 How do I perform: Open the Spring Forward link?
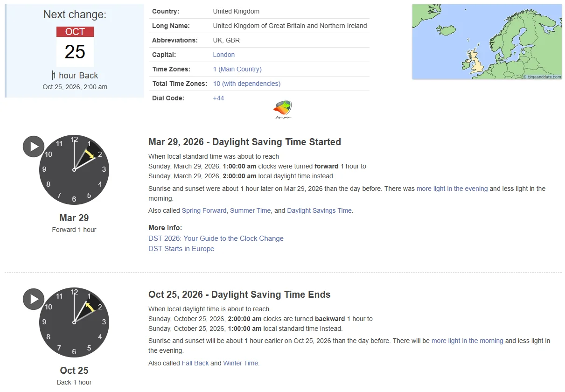(204, 210)
